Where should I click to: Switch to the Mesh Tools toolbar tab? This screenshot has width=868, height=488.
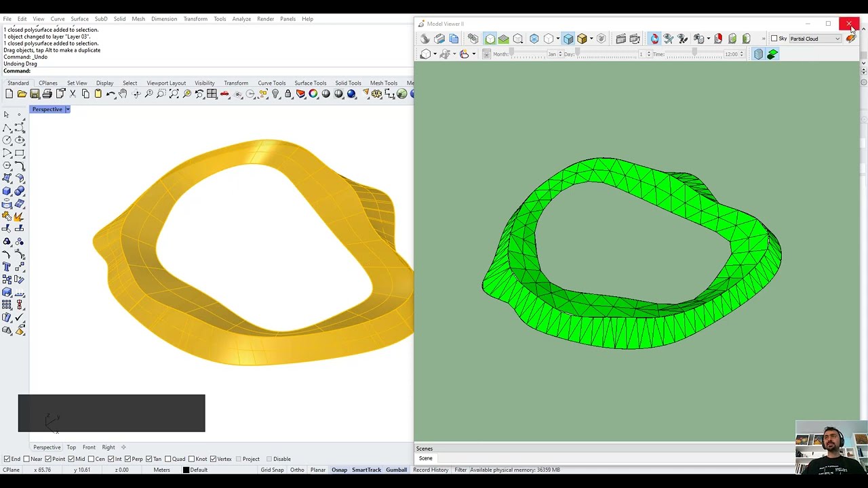click(x=384, y=83)
